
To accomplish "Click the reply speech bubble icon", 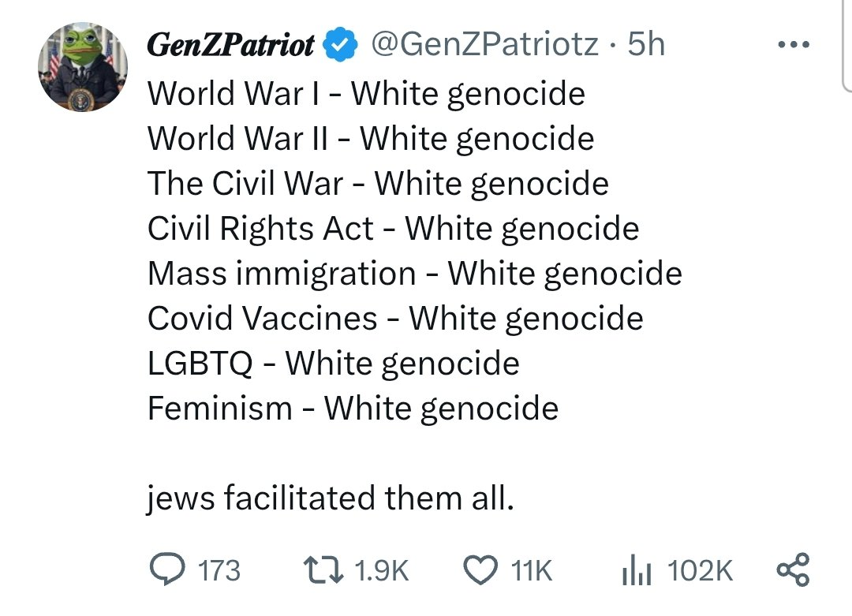I will [165, 569].
